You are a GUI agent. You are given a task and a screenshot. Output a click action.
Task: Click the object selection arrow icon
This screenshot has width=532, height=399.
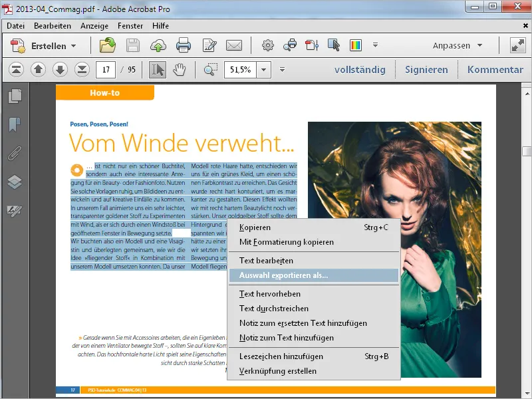point(334,45)
